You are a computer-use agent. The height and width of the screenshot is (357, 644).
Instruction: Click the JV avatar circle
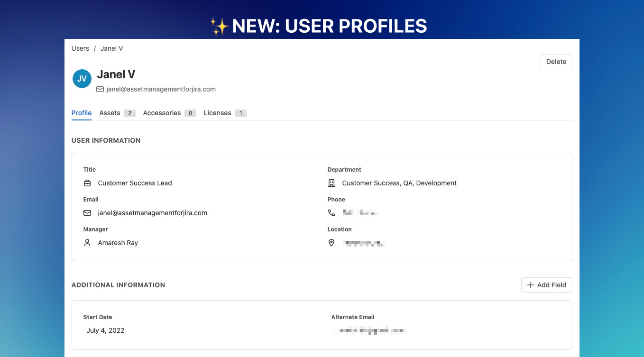pyautogui.click(x=82, y=79)
